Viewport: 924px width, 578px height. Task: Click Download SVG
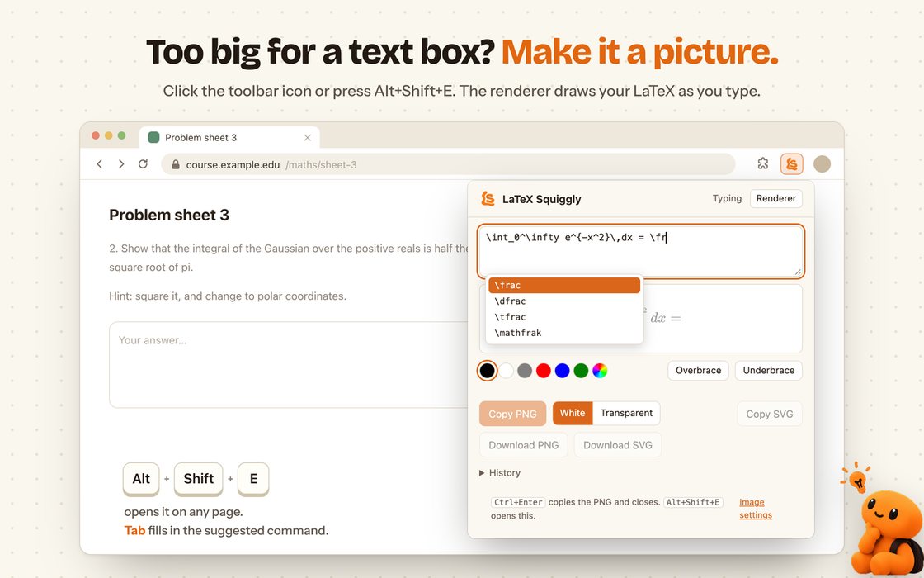618,445
